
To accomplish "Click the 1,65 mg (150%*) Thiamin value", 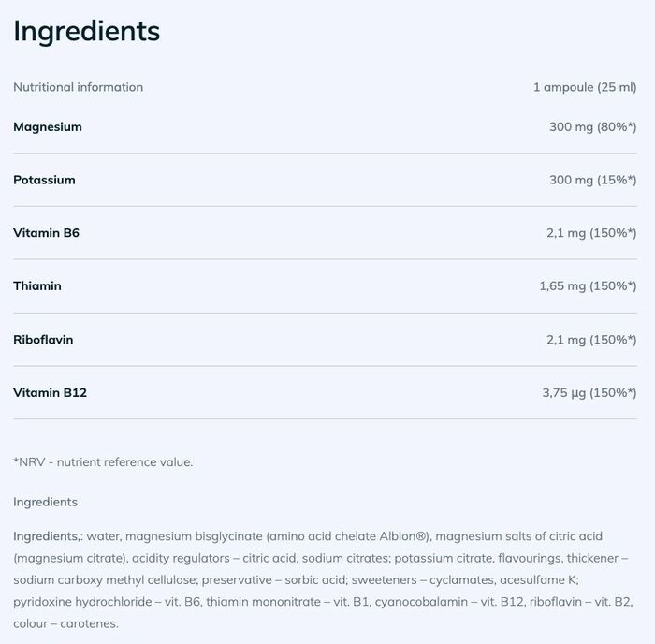I will click(x=588, y=285).
